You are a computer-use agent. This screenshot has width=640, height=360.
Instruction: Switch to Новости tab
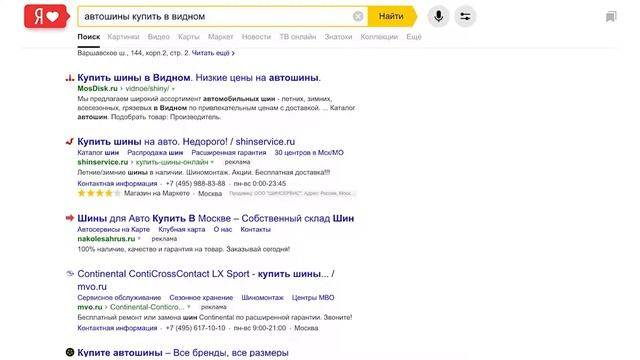click(256, 37)
